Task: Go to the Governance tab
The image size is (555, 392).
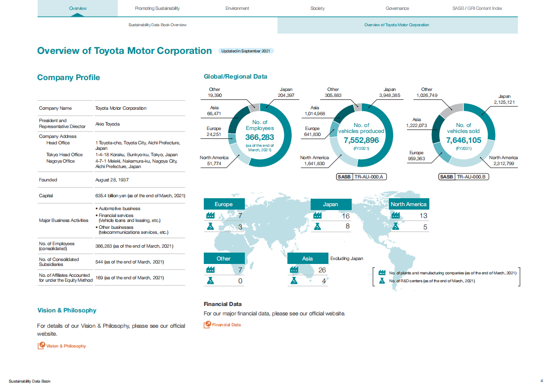Action: coord(397,8)
